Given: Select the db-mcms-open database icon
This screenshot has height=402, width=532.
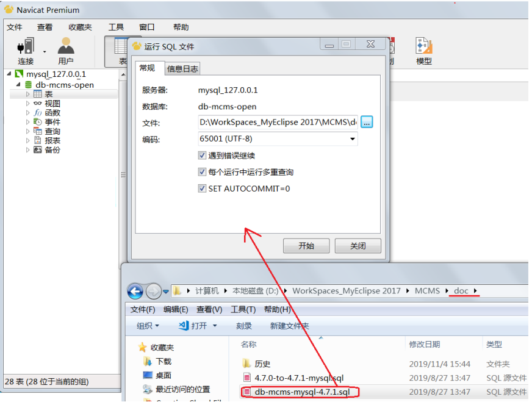Looking at the screenshot, I should click(29, 85).
